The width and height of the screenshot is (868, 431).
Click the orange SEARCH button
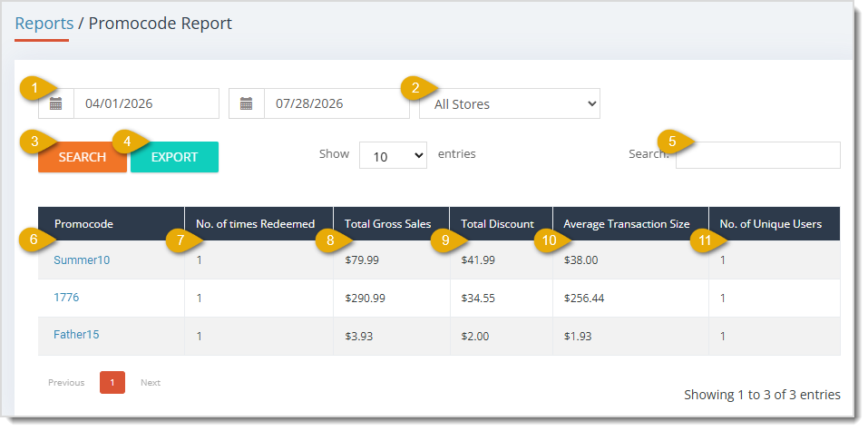tap(83, 157)
